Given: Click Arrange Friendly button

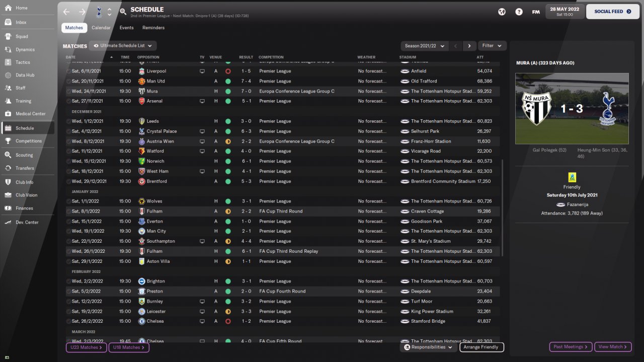Looking at the screenshot, I should click(x=481, y=347).
